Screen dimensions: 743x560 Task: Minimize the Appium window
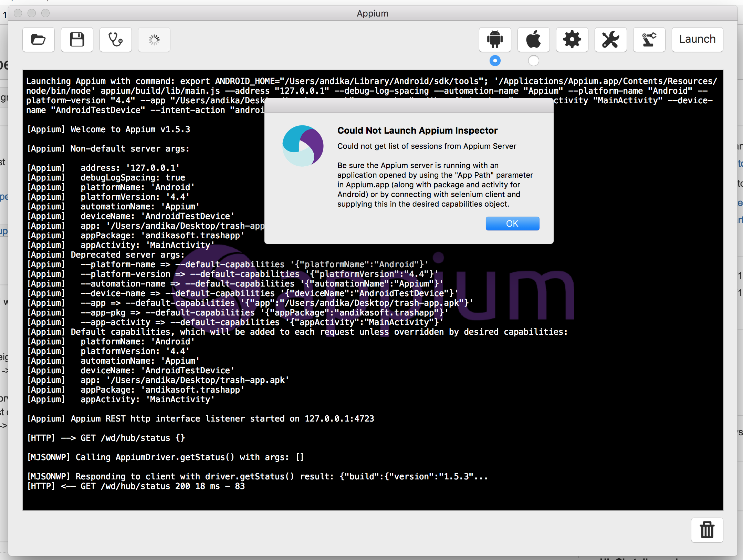32,13
